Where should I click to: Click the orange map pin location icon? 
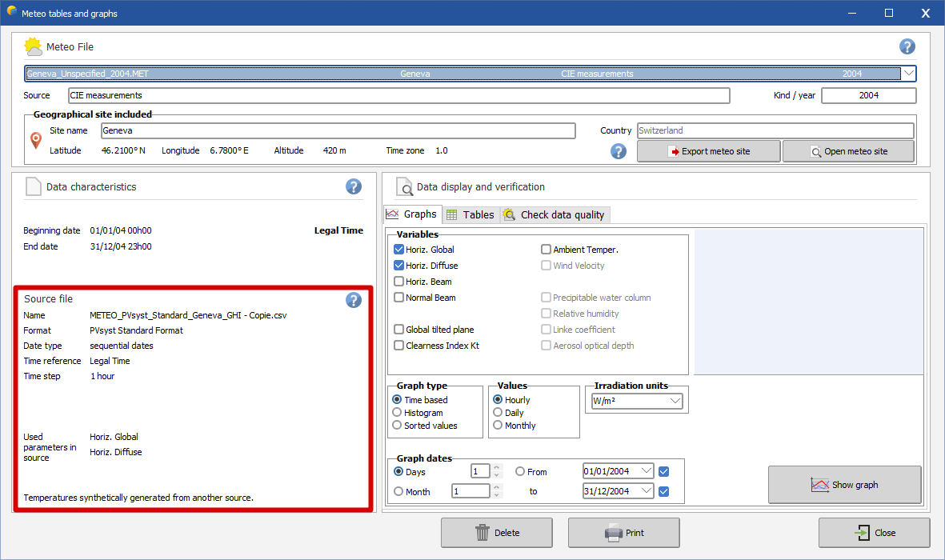point(36,141)
